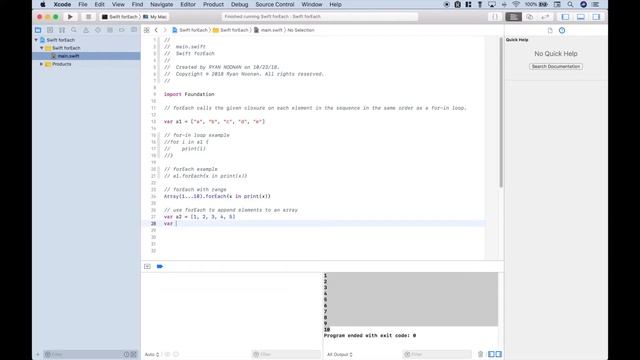Open the Edit menu

click(100, 4)
